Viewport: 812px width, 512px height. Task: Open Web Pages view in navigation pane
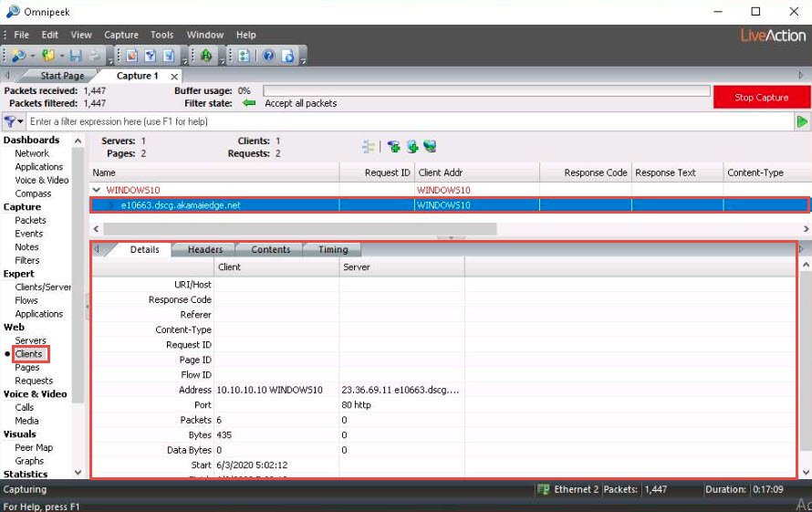[27, 368]
